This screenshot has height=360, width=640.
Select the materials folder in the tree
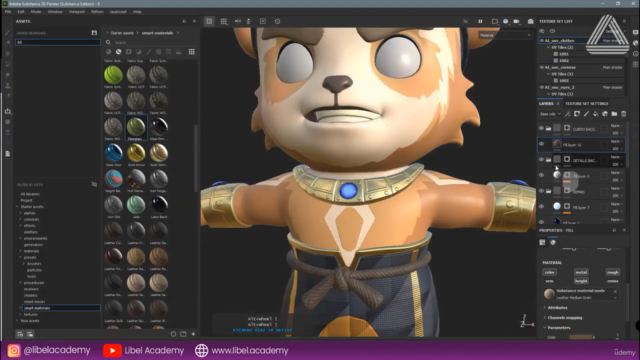[x=31, y=251]
